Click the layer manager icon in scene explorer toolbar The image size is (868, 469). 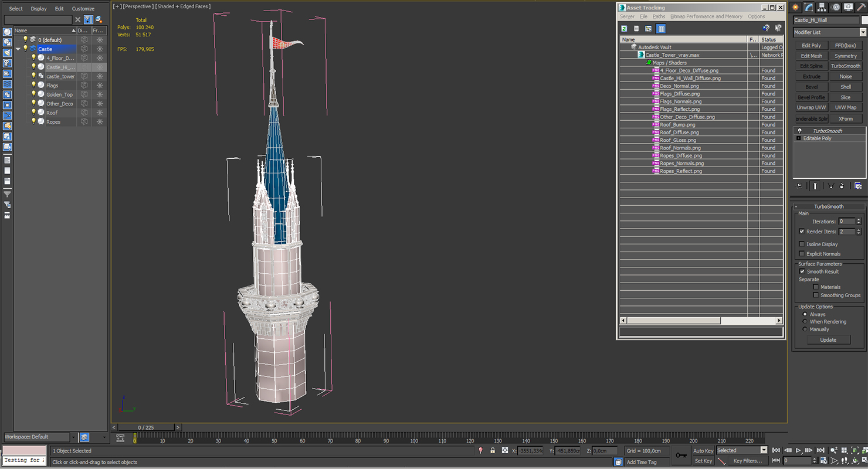pos(99,19)
